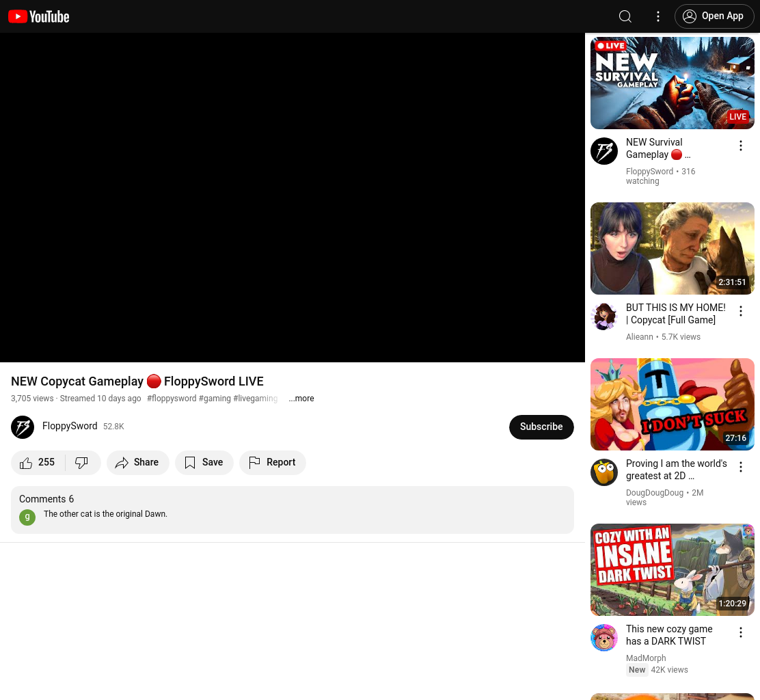Open the FloppySword avatar beside NEW Survival Gameplay

(x=604, y=151)
